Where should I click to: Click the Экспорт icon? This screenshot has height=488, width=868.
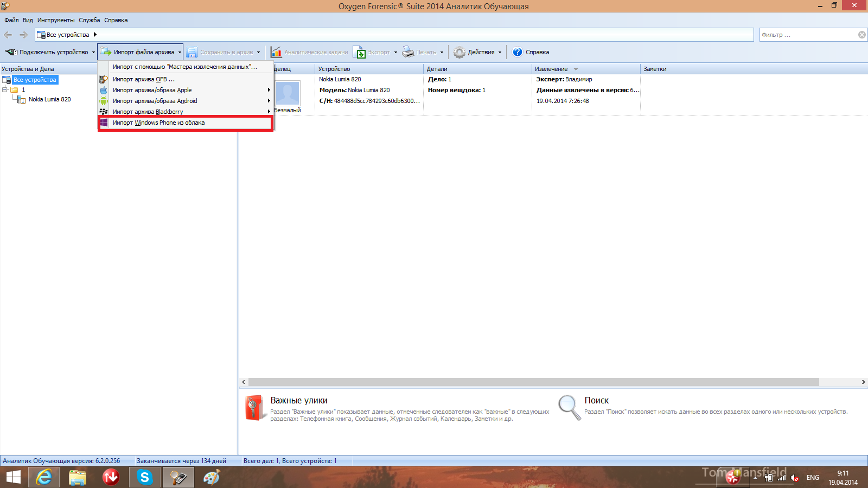coord(359,52)
